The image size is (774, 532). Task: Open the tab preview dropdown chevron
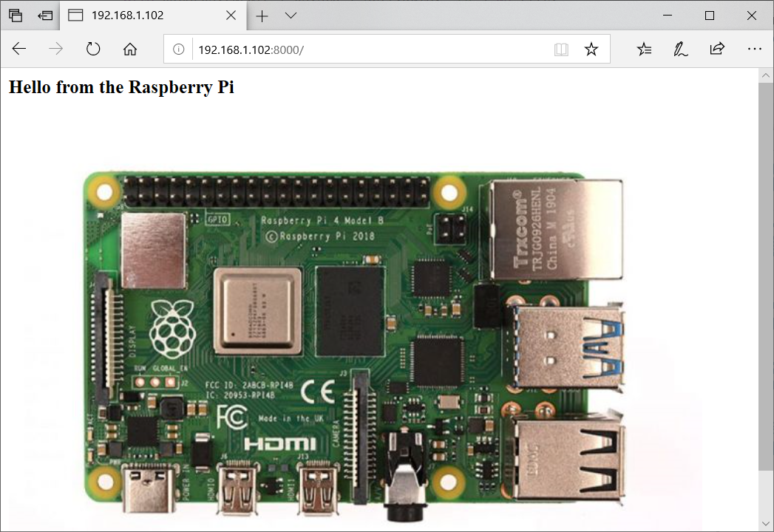[290, 15]
